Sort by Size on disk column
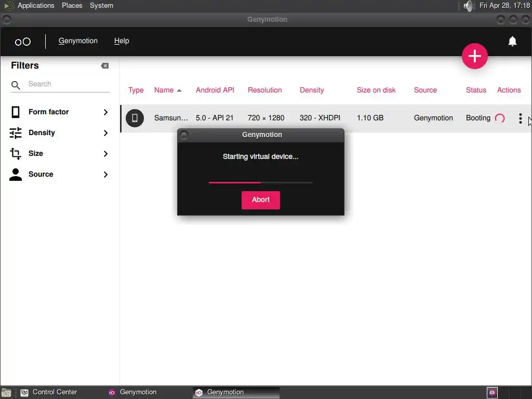 coord(376,90)
